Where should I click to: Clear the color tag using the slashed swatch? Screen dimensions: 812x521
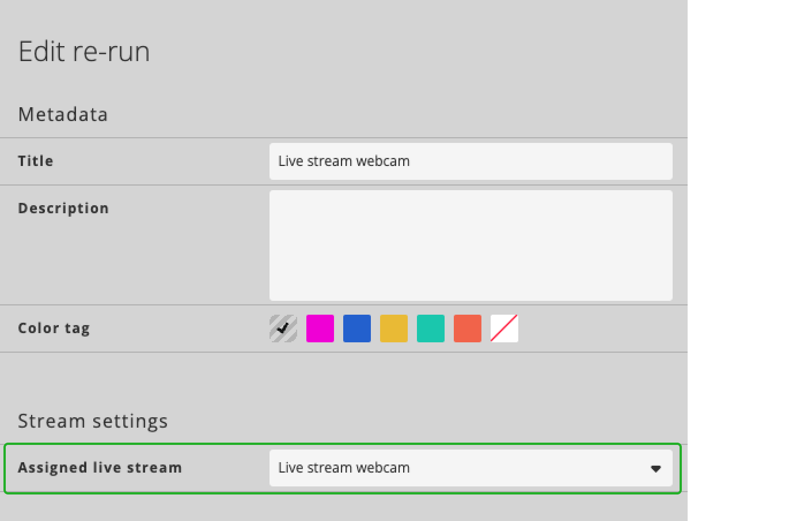tap(504, 328)
